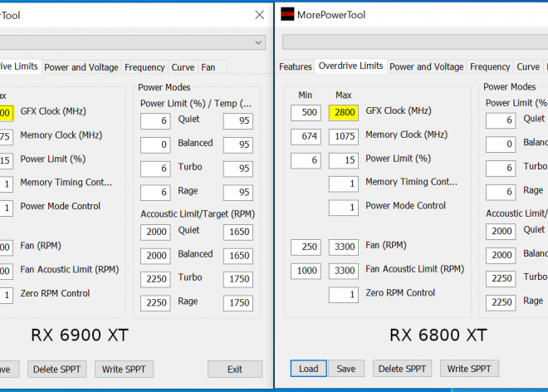This screenshot has width=548, height=392.
Task: Click the Memory Clock max field showing 1075
Action: (x=344, y=136)
